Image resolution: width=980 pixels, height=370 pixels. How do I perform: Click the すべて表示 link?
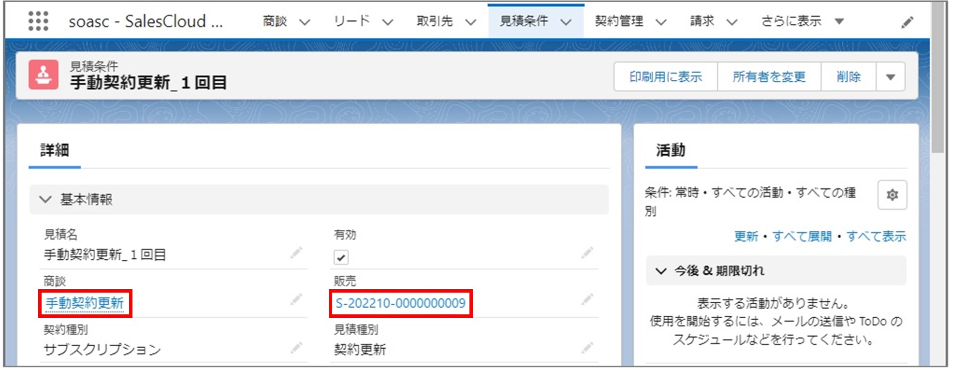point(876,237)
